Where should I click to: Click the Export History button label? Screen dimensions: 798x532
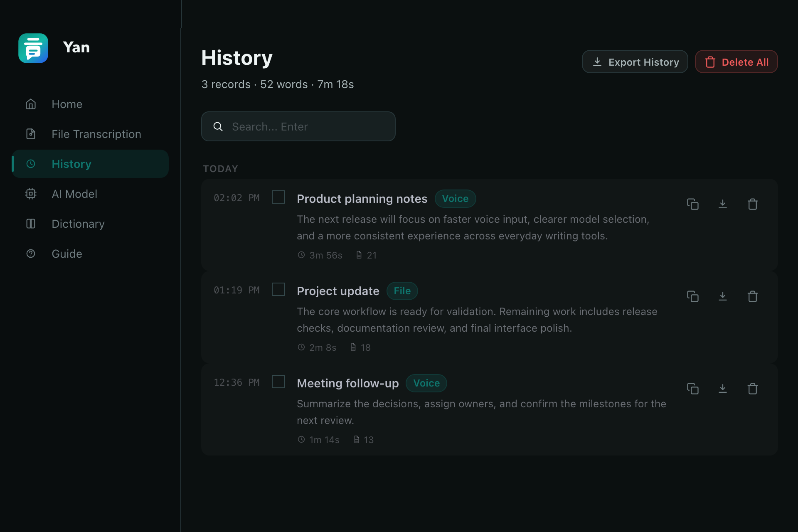click(643, 62)
